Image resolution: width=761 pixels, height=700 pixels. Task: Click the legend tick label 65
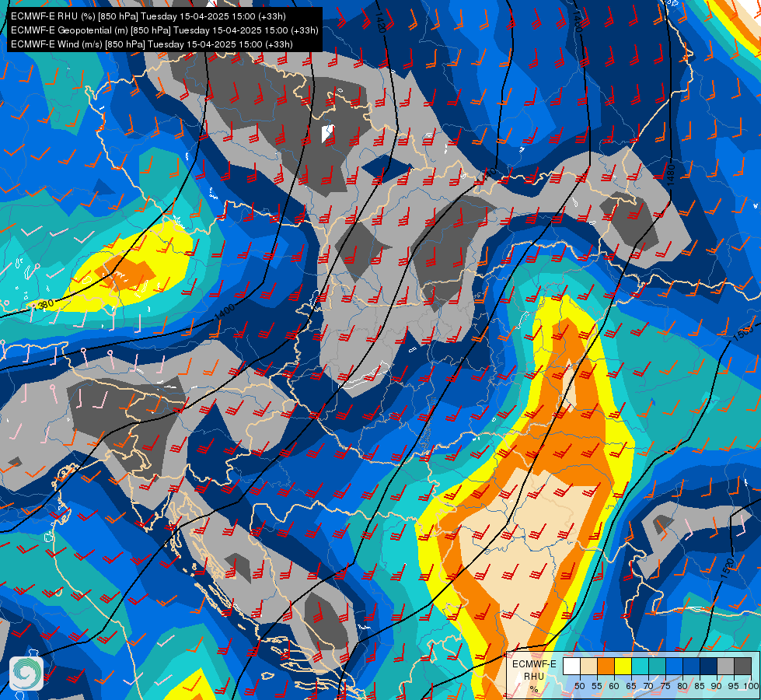click(x=631, y=686)
